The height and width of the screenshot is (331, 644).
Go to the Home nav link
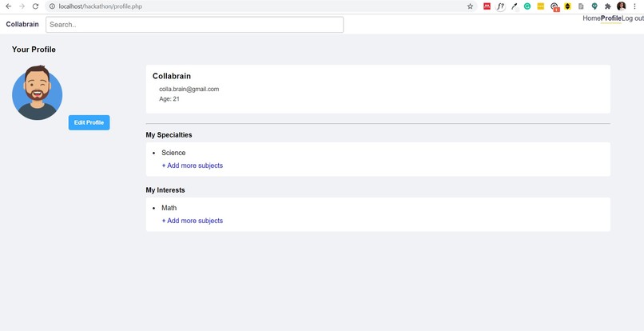coord(591,18)
